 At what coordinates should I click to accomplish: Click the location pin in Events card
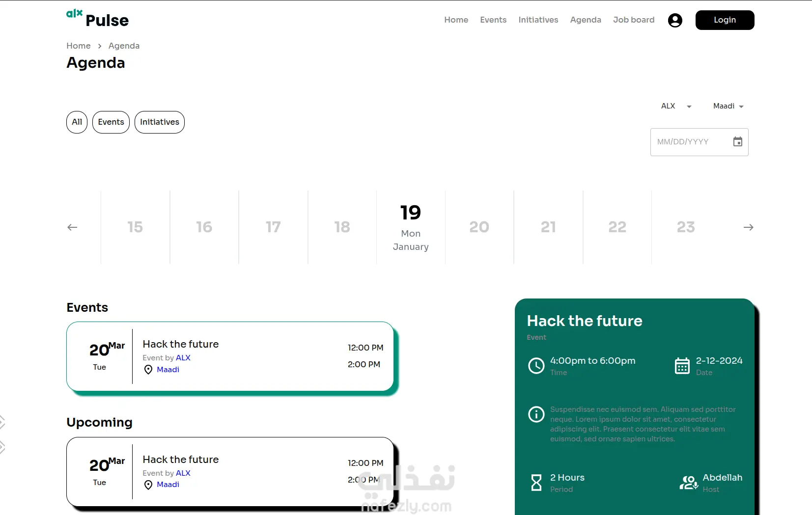click(148, 370)
